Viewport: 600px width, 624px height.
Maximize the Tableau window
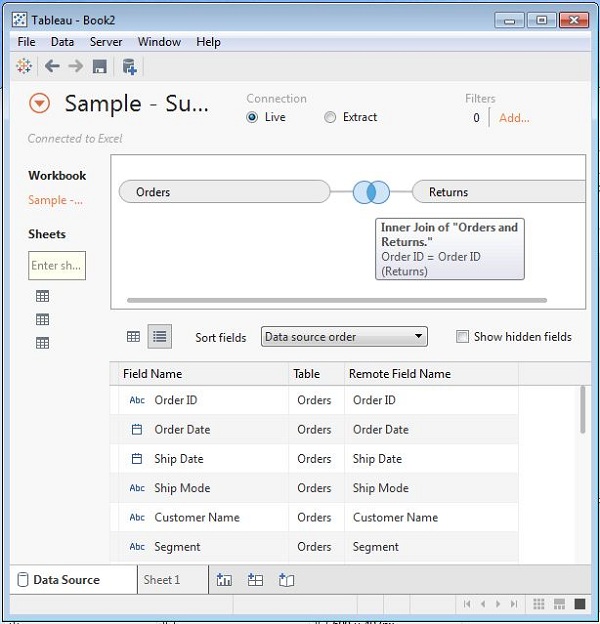(541, 20)
